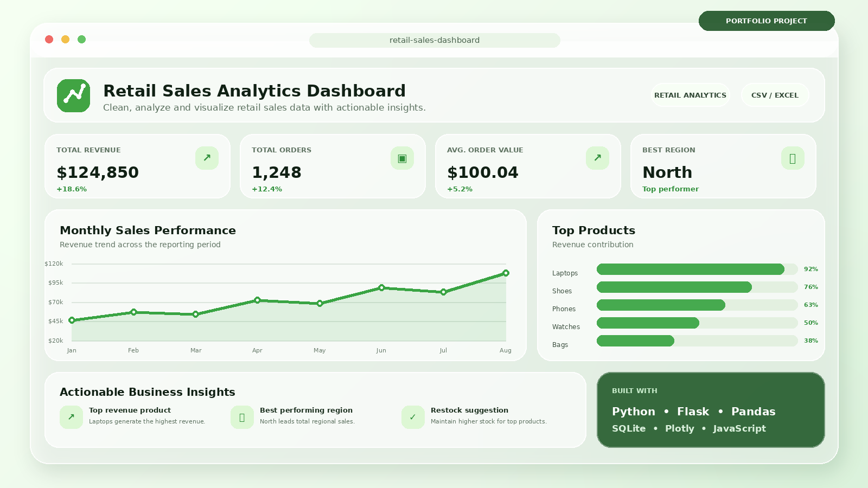Click the Apr data point on chart

tap(257, 300)
